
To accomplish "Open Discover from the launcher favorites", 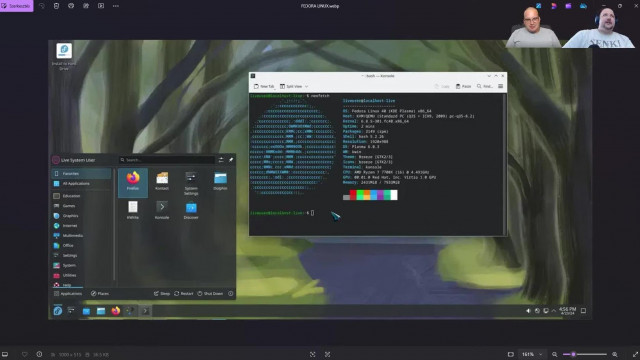I will tap(191, 210).
